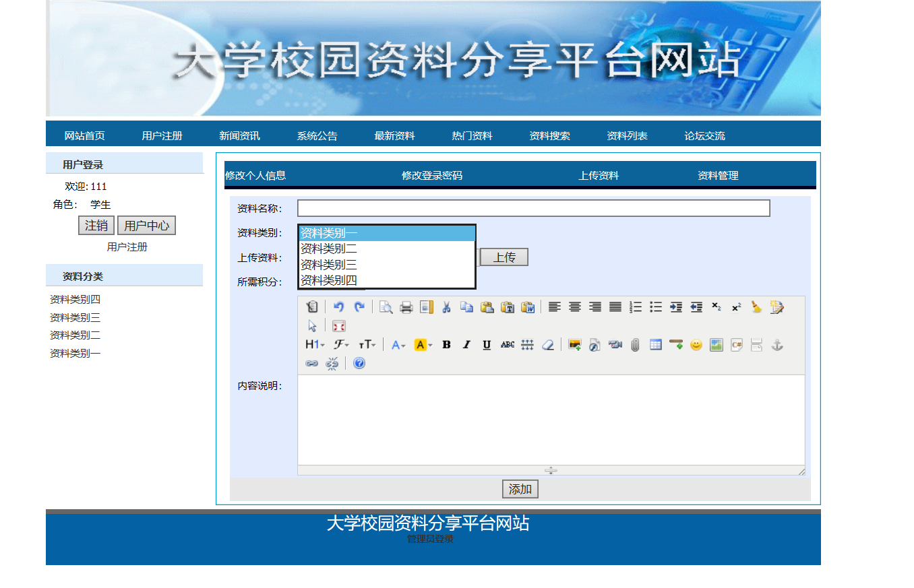Align text right in editor
This screenshot has height=588, width=914.
pos(595,307)
